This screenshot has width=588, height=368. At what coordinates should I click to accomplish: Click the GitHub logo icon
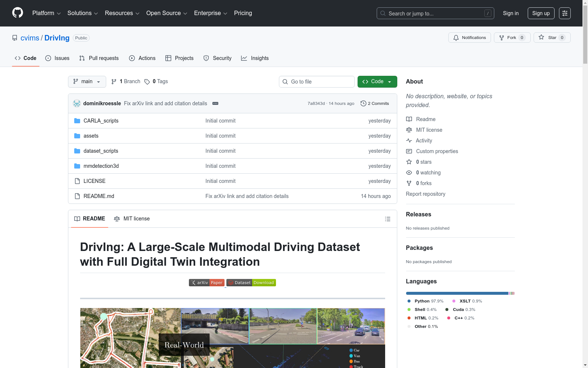click(18, 13)
